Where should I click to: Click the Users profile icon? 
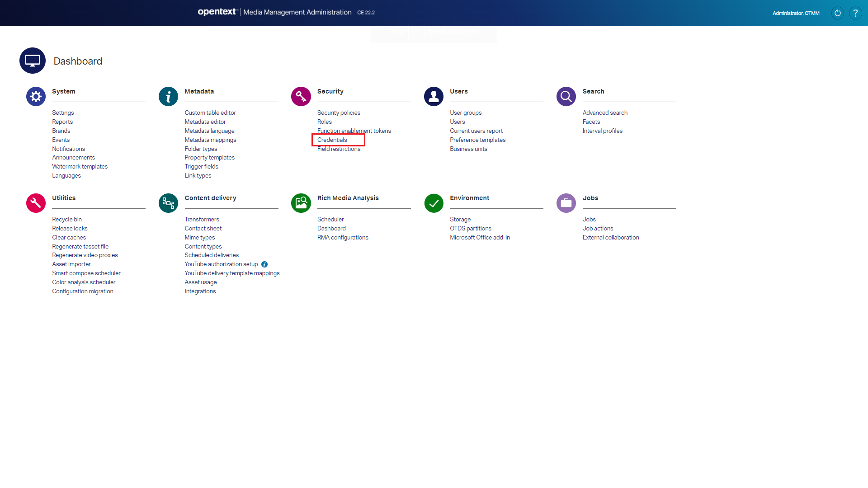tap(433, 96)
